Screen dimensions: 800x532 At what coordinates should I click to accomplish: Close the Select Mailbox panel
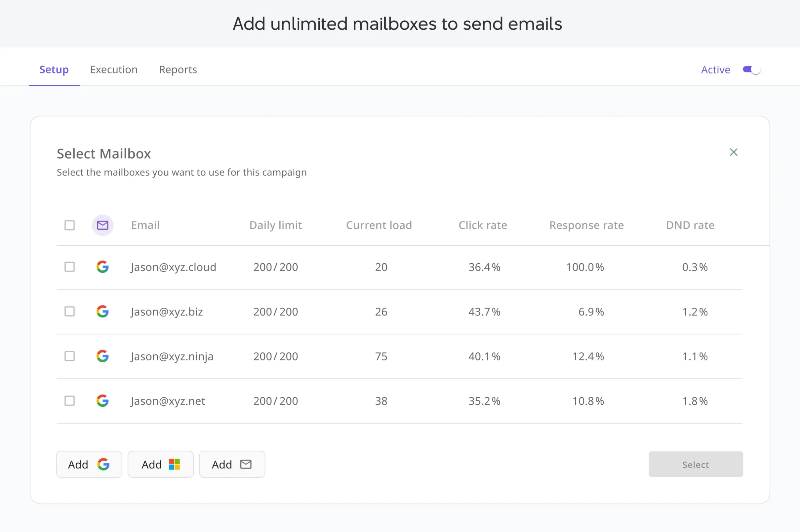734,152
